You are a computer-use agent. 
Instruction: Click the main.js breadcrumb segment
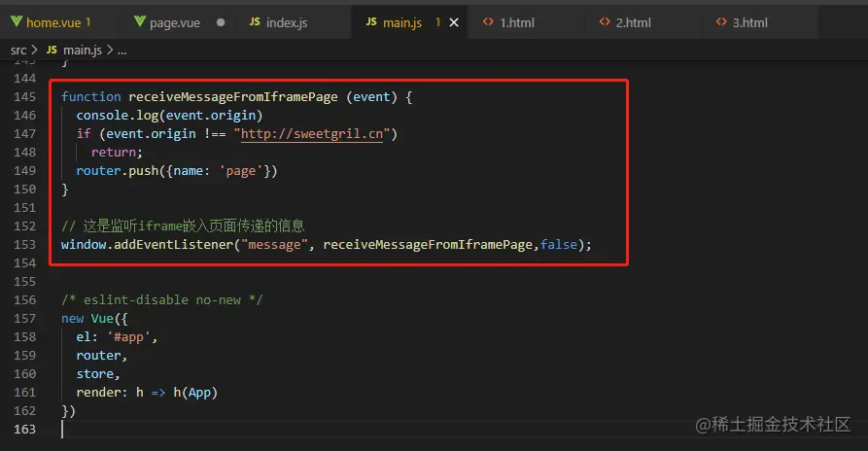(83, 51)
